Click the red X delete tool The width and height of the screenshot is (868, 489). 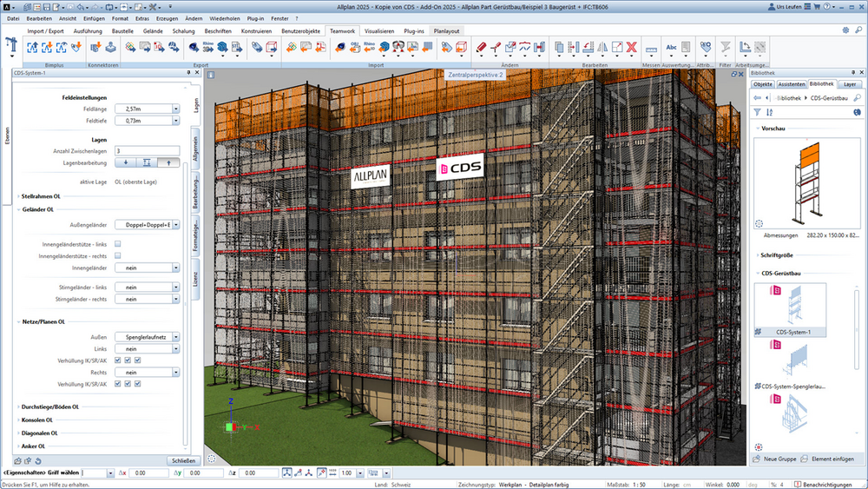pyautogui.click(x=632, y=48)
